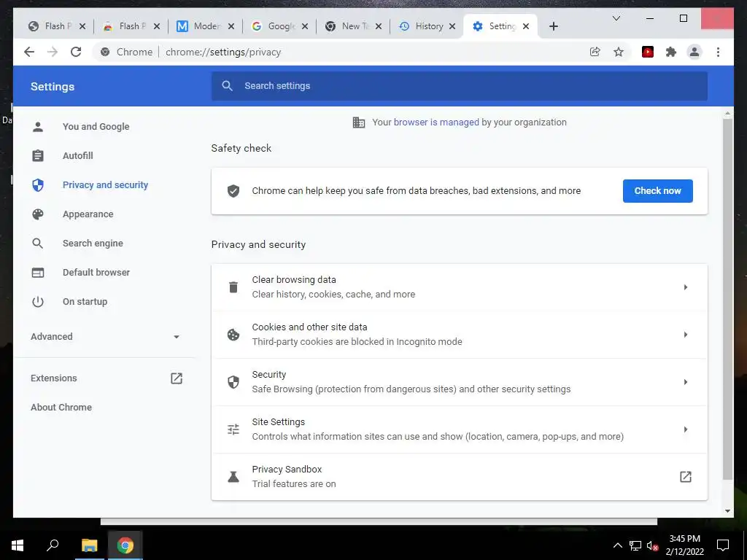Click the address bar URL

point(223,52)
